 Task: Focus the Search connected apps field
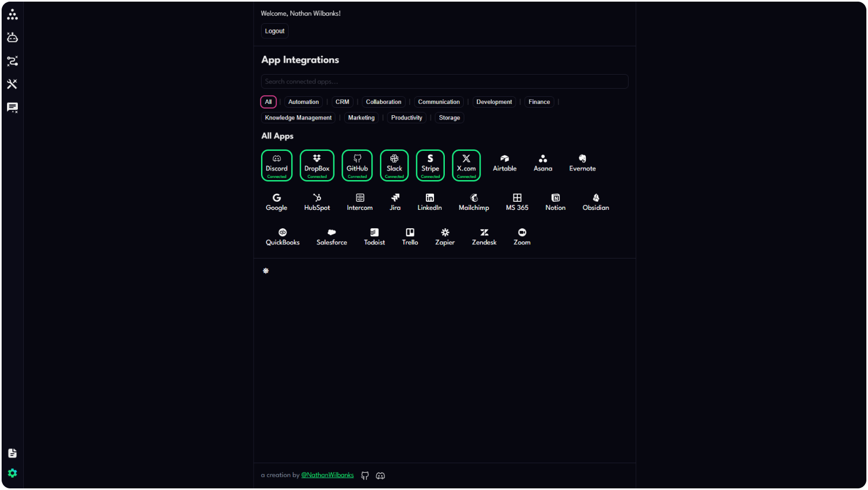(445, 81)
